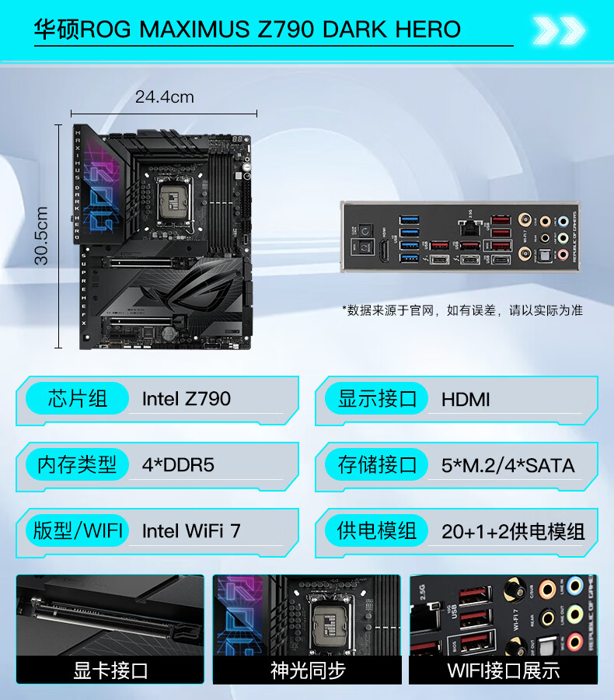Click the 5*M.2/4*SATA storage value

[508, 465]
